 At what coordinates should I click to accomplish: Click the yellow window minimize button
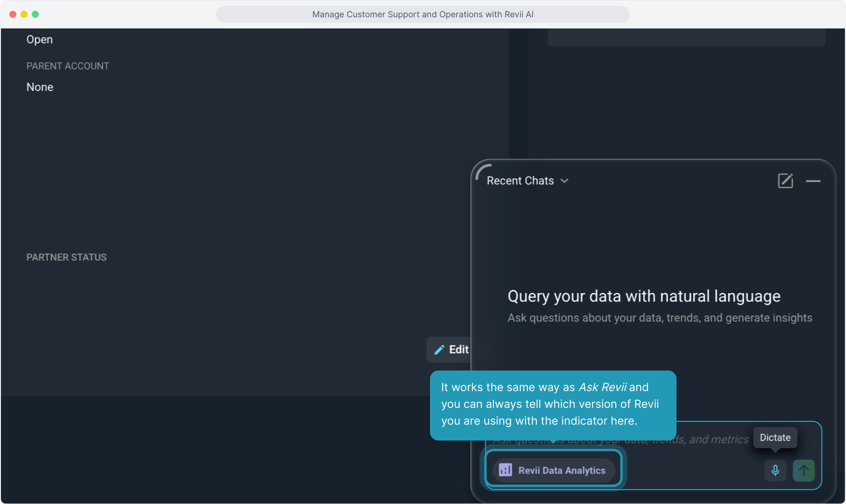(x=24, y=14)
